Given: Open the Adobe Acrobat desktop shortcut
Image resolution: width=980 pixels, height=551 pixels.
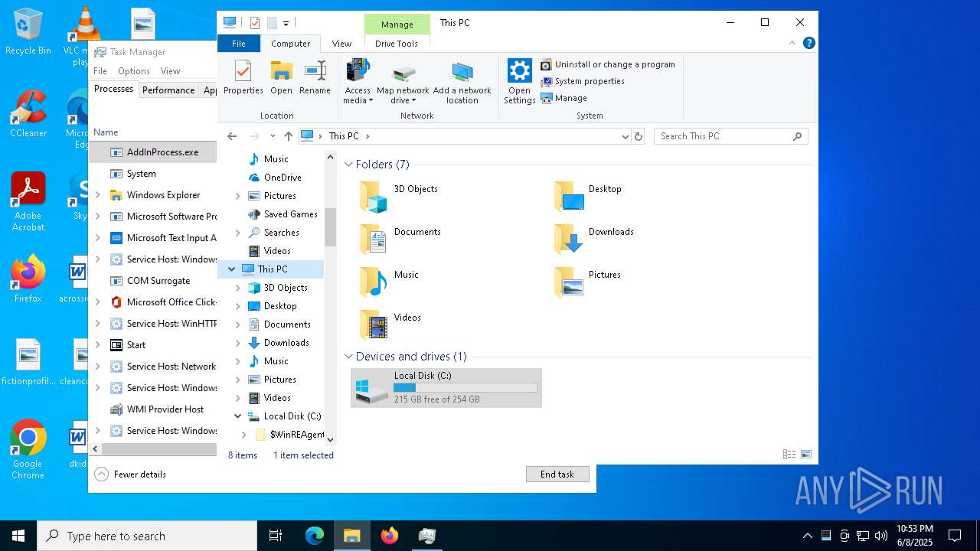Looking at the screenshot, I should [x=28, y=202].
